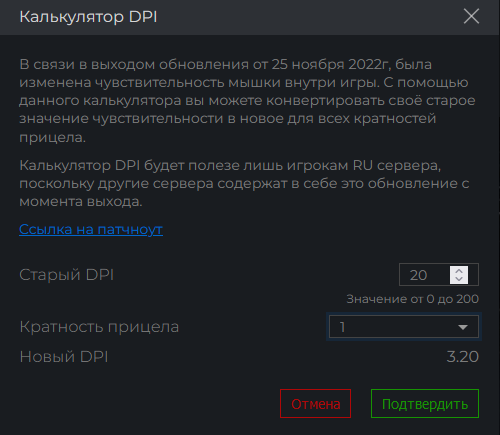The image size is (500, 435).
Task: Select the selected value 1 in the dropdown
Action: point(342,327)
